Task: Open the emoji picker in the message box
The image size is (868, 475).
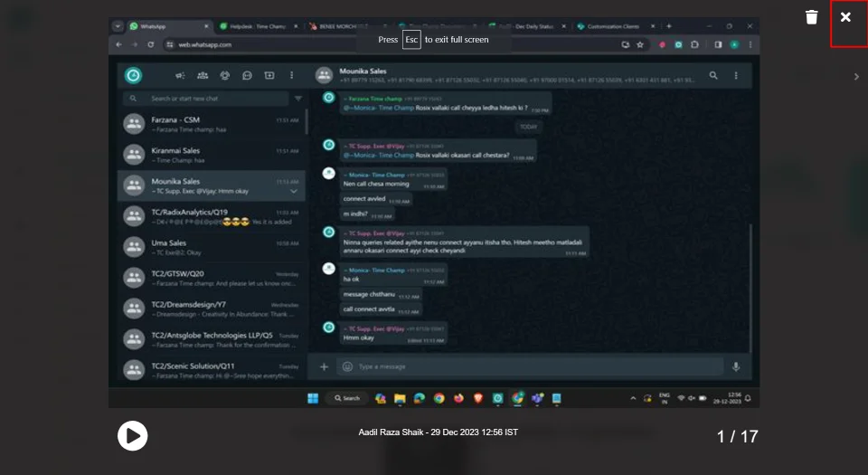Action: tap(347, 366)
